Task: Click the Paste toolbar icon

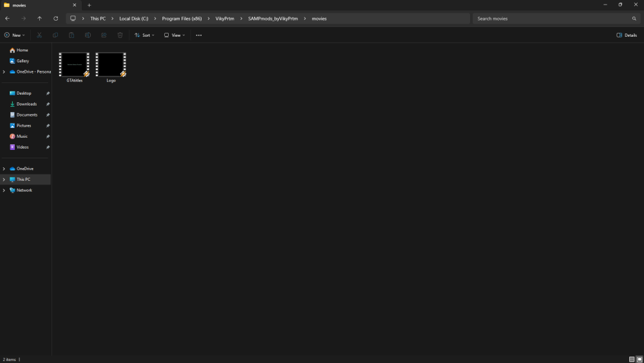Action: pos(71,35)
